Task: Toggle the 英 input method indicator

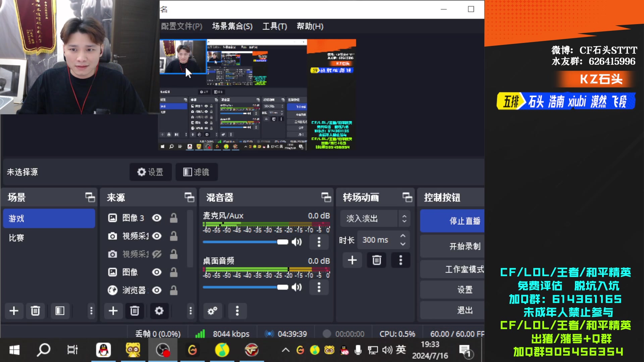Action: tap(400, 350)
